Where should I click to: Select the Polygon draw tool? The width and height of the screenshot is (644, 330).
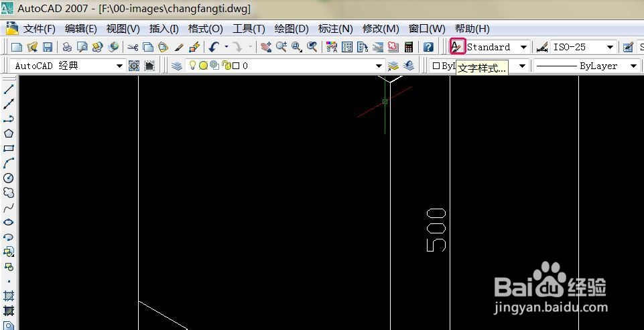click(x=9, y=133)
